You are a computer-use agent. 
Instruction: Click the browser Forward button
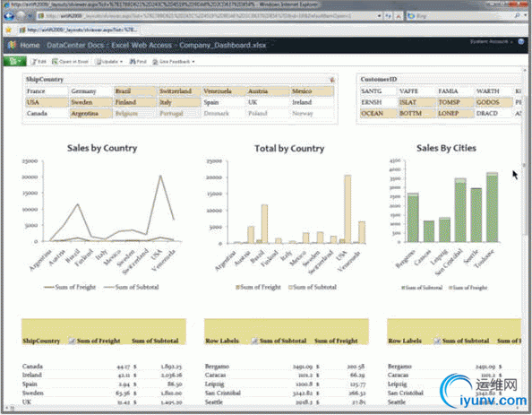[x=21, y=15]
